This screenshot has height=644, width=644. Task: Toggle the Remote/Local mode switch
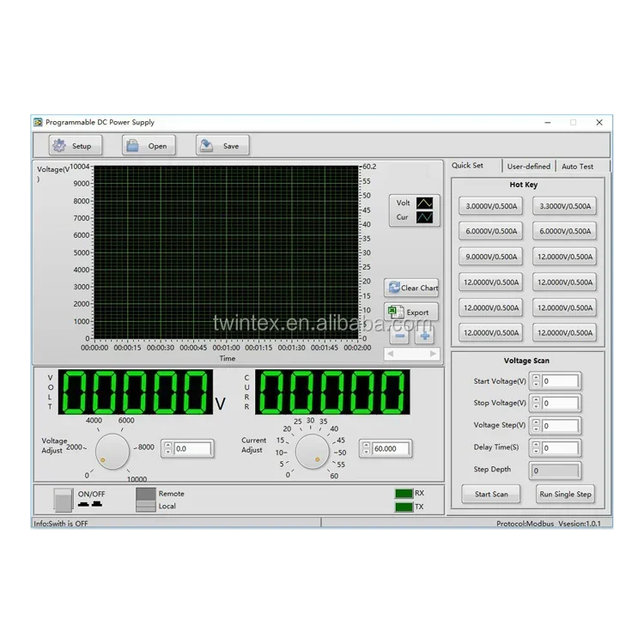[x=145, y=500]
